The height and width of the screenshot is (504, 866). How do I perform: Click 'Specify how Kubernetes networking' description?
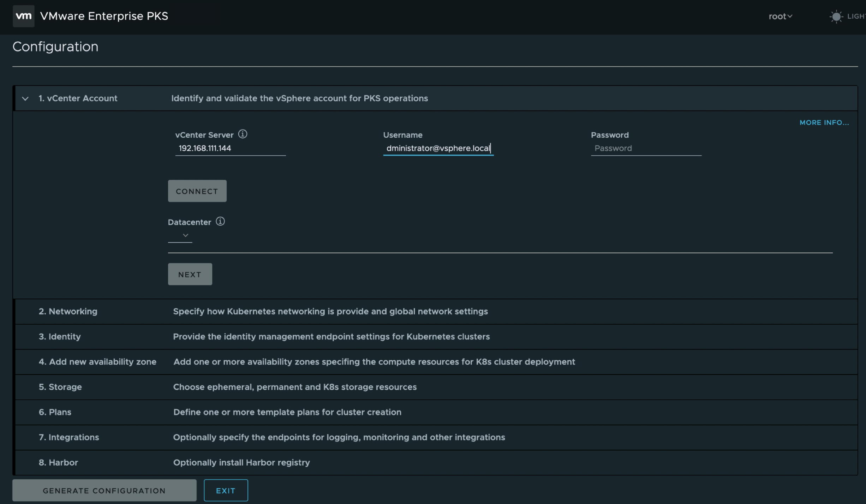pos(330,311)
